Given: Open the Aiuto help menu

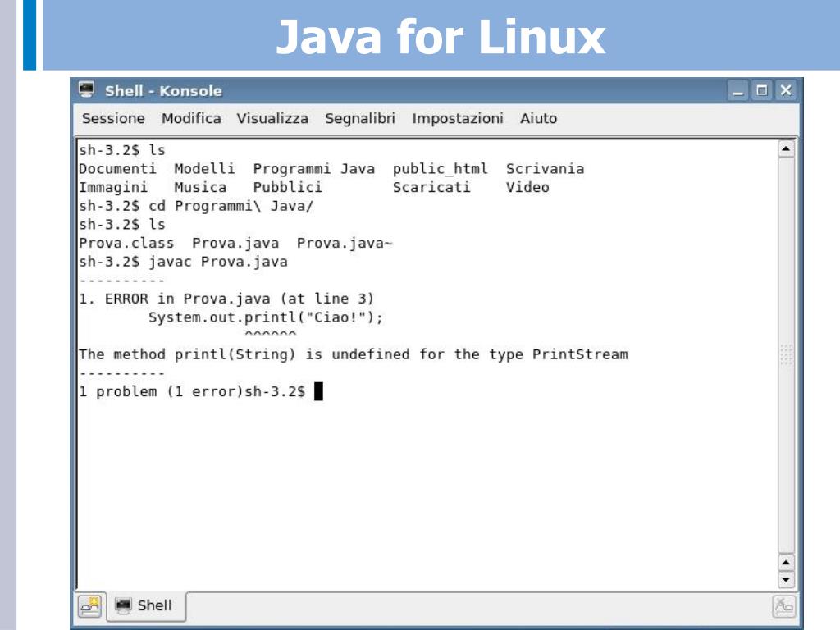Looking at the screenshot, I should click(538, 118).
